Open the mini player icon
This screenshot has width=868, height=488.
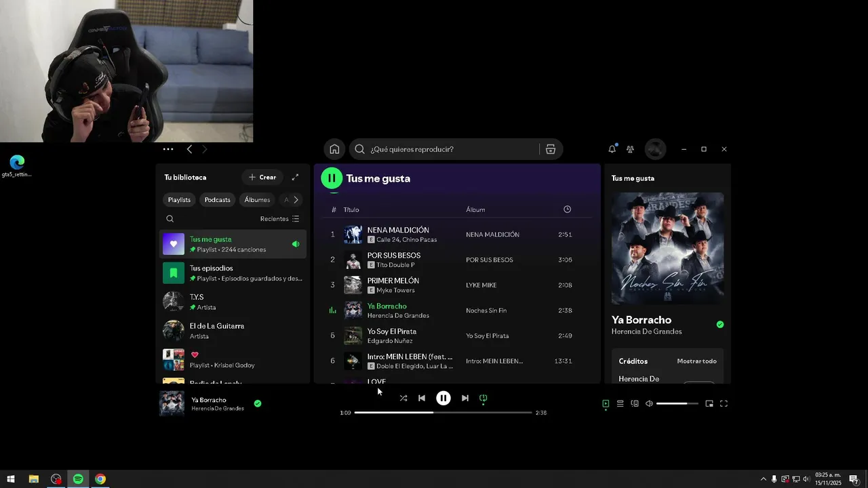[x=709, y=404]
